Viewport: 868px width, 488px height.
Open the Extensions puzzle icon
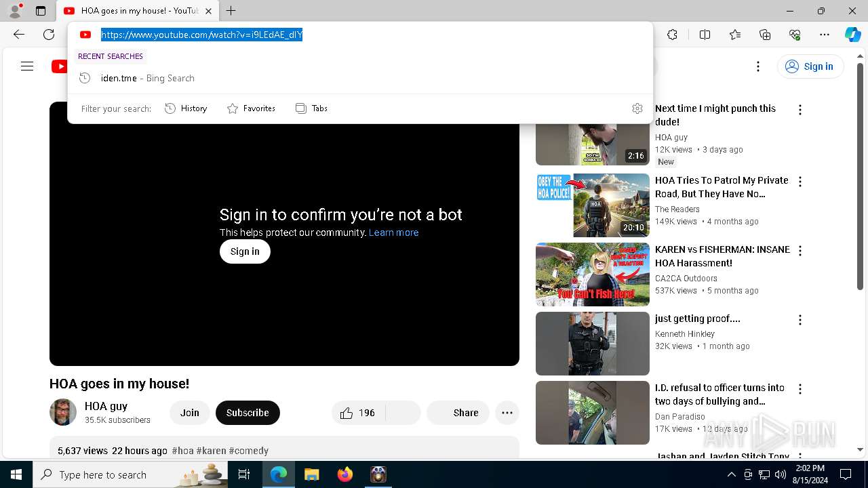[x=672, y=35]
